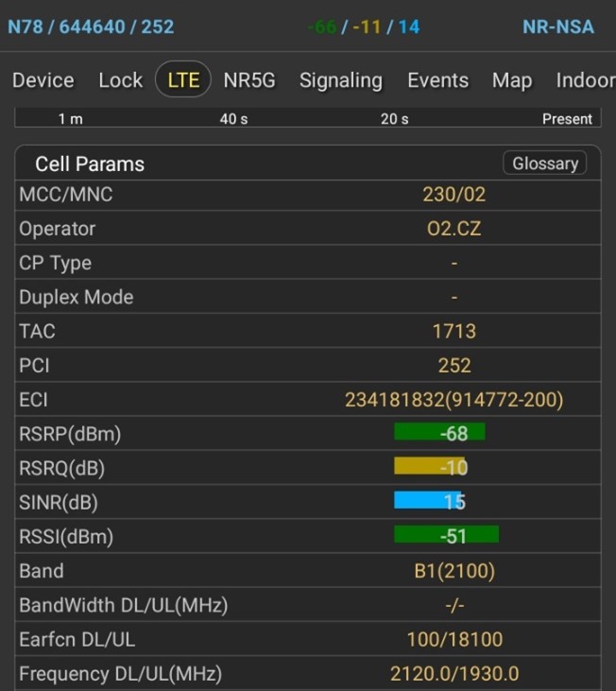The height and width of the screenshot is (691, 616).
Task: Tap the CP Type row label
Action: [55, 263]
